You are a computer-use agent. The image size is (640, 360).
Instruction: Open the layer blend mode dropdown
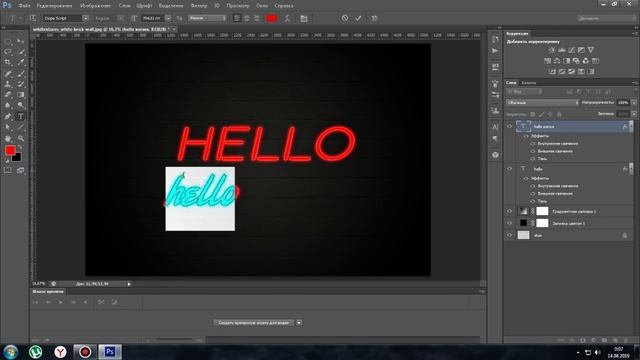click(542, 102)
